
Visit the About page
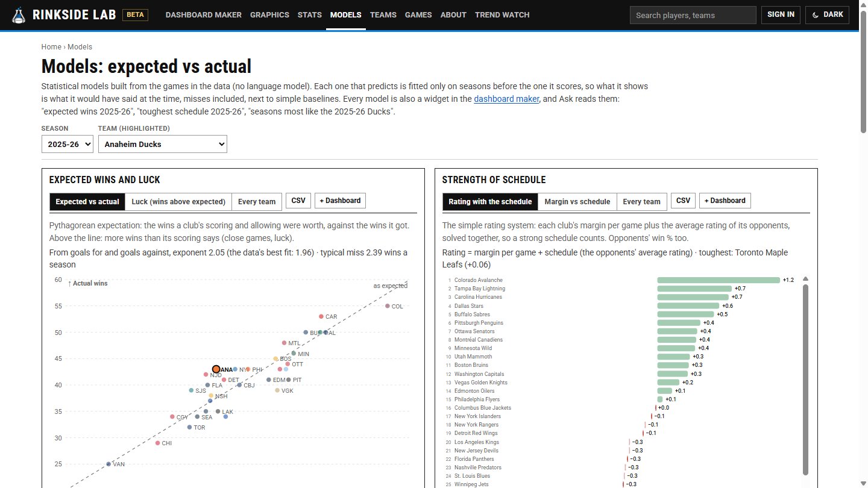click(x=453, y=15)
